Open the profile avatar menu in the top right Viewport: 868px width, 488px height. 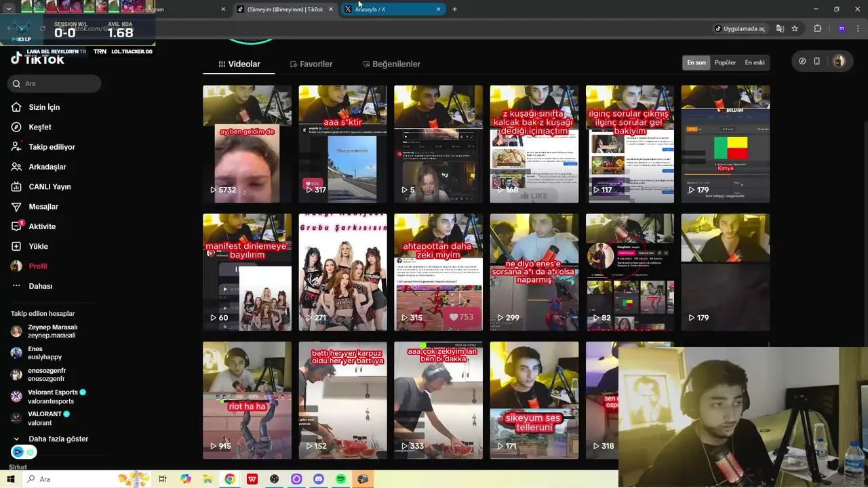click(839, 61)
